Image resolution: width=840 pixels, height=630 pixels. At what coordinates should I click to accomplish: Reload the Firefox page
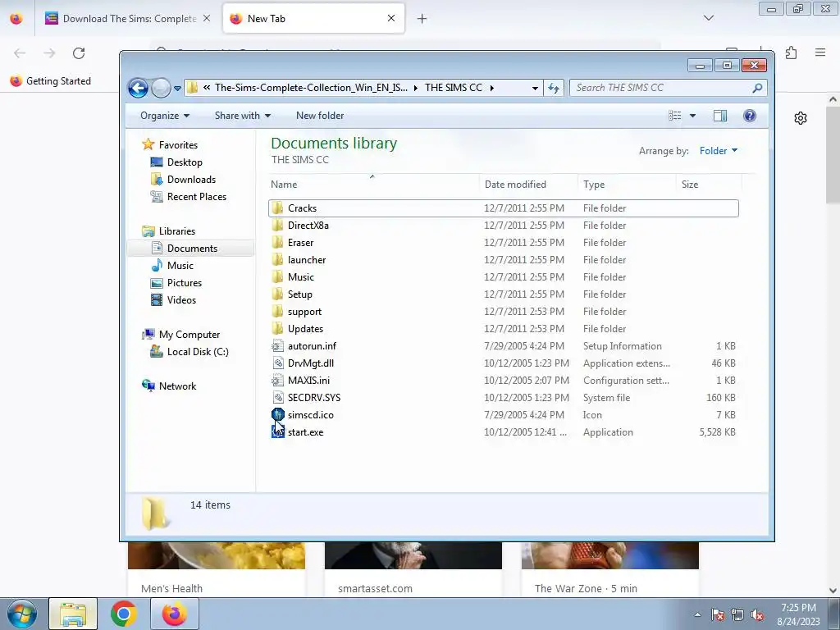(79, 53)
